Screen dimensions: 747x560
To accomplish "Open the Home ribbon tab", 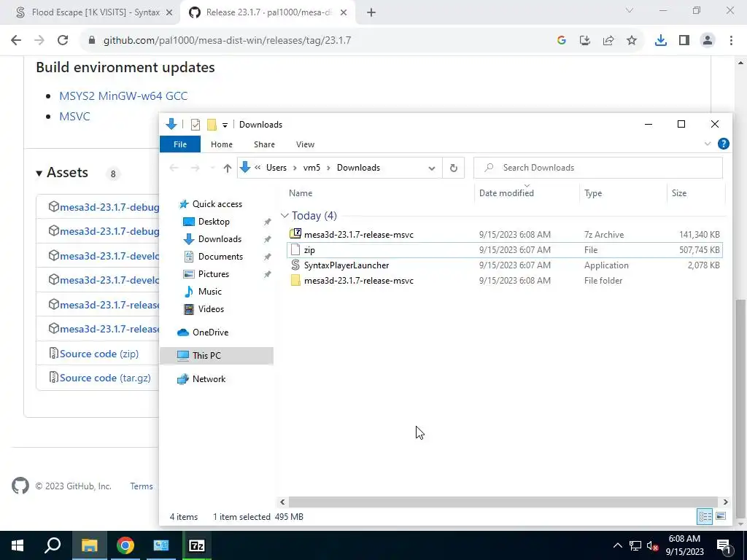I will (222, 144).
